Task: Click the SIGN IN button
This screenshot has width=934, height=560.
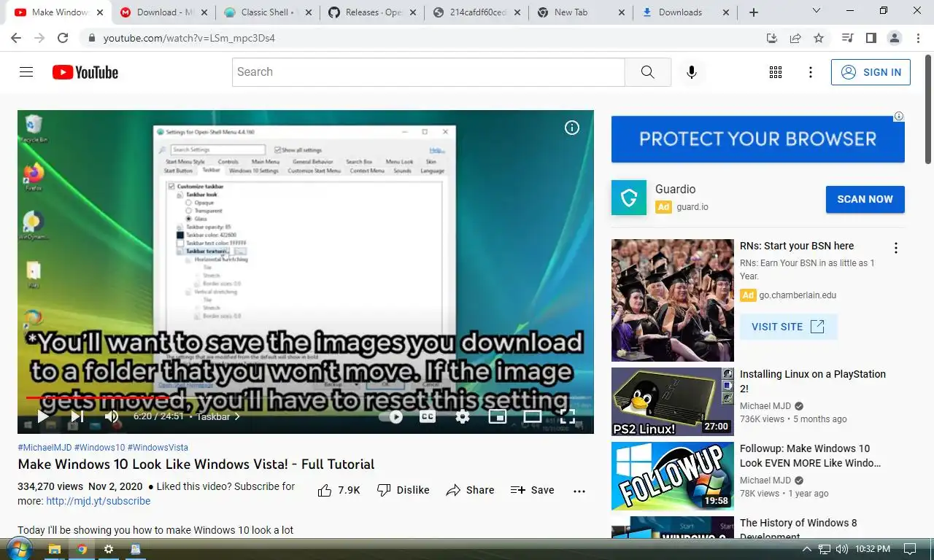Action: click(871, 72)
